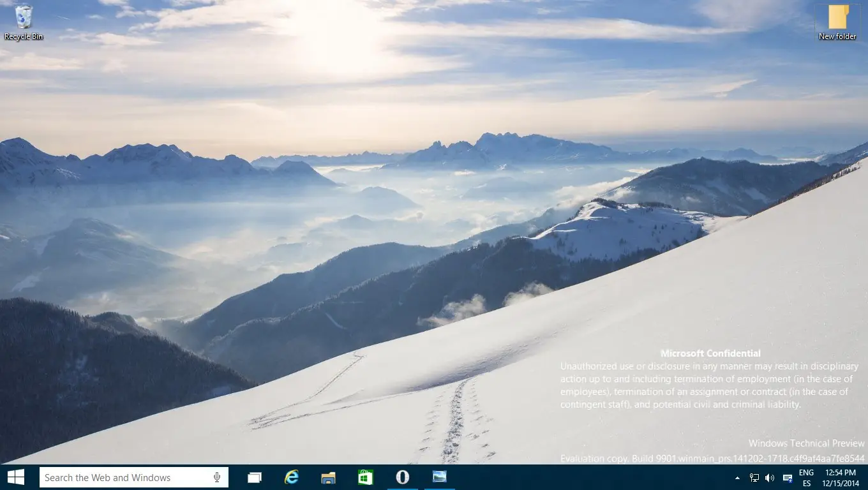Open Internet Explorer from the taskbar

[292, 477]
